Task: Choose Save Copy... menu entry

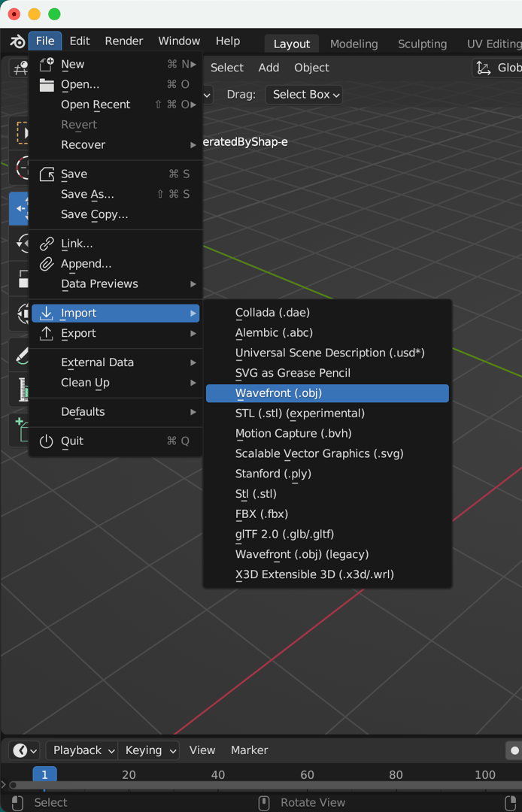Action: point(116,214)
